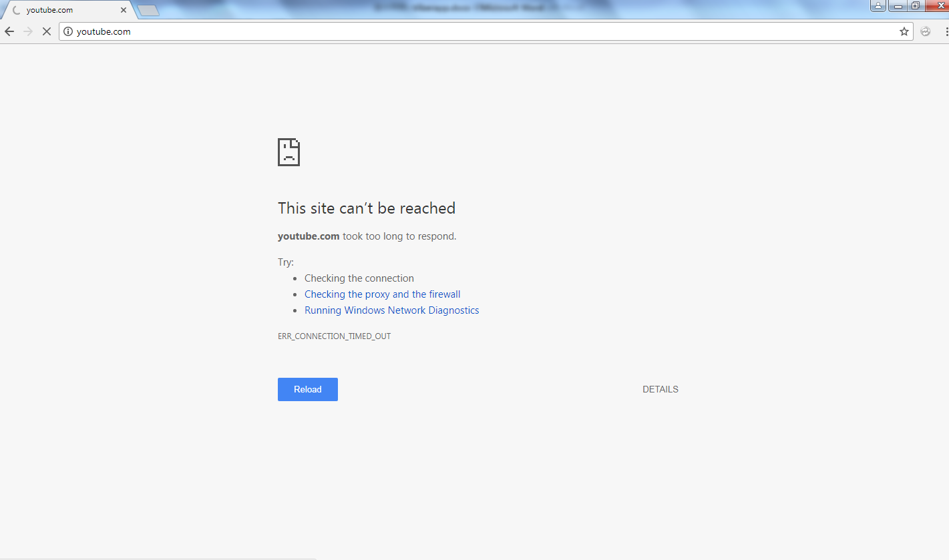Open the extension icon next to star

[926, 31]
